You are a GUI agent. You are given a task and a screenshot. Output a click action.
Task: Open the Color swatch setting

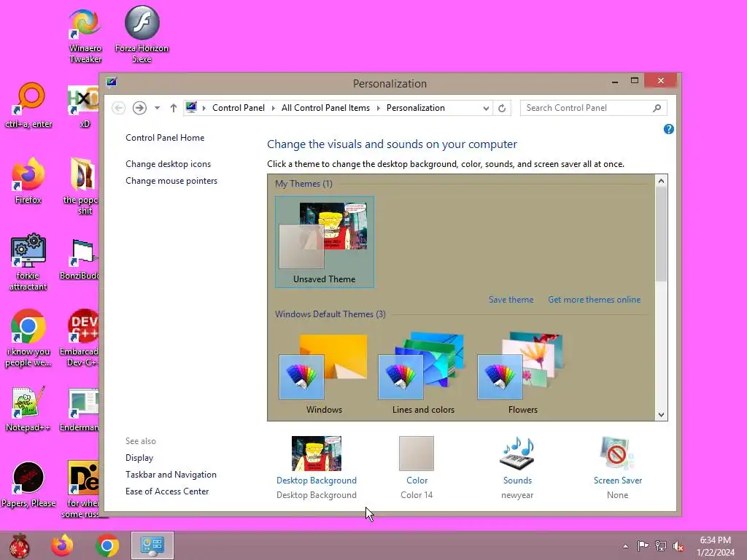coord(417,454)
